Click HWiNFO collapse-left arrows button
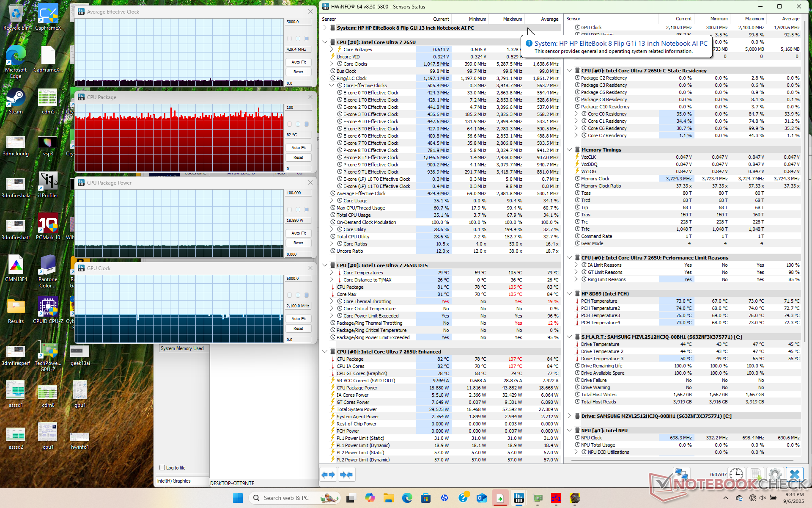Viewport: 812px width, 508px height. click(328, 475)
